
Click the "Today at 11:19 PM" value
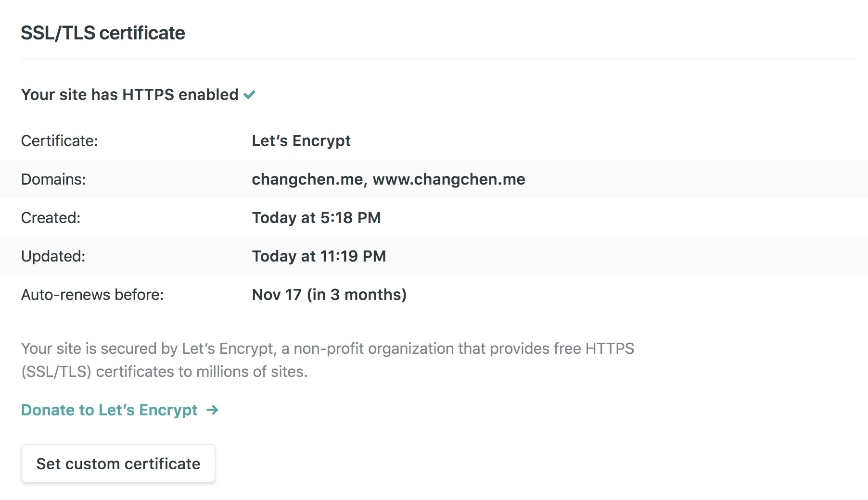319,256
